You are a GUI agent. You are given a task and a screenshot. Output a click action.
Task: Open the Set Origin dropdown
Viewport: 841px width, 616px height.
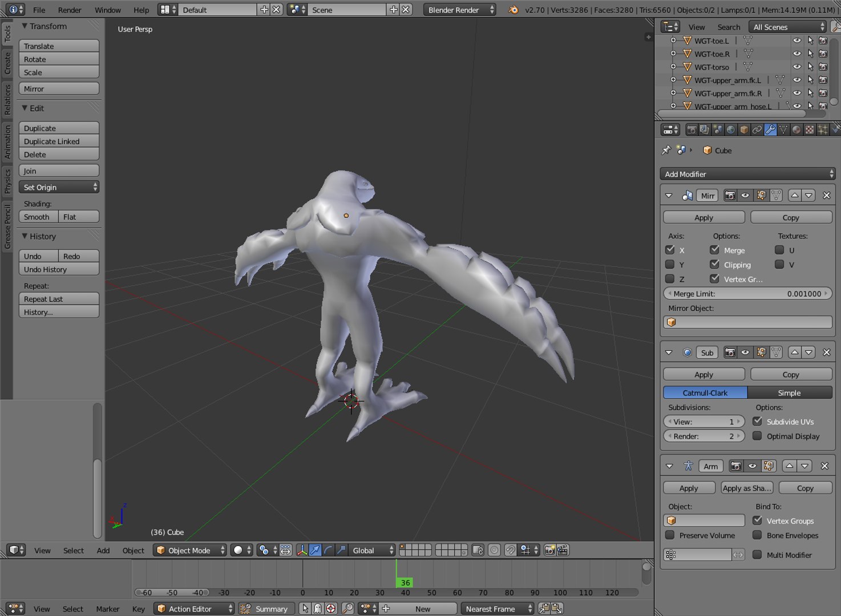tap(59, 187)
